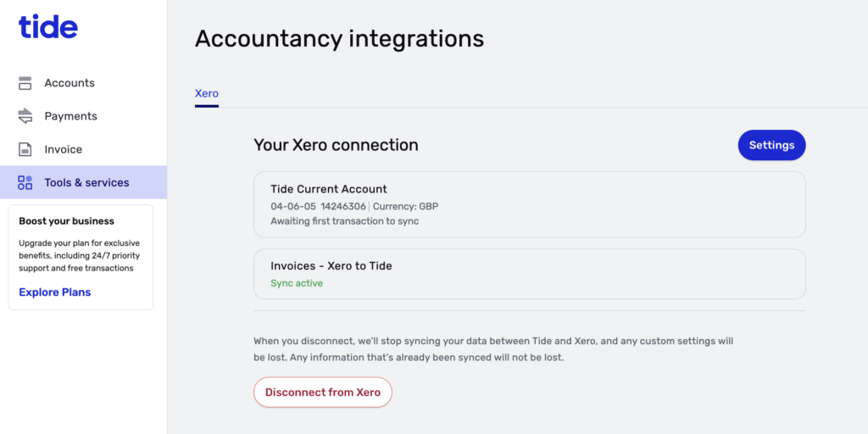Click Disconnect from Xero button
The width and height of the screenshot is (868, 434).
(323, 392)
